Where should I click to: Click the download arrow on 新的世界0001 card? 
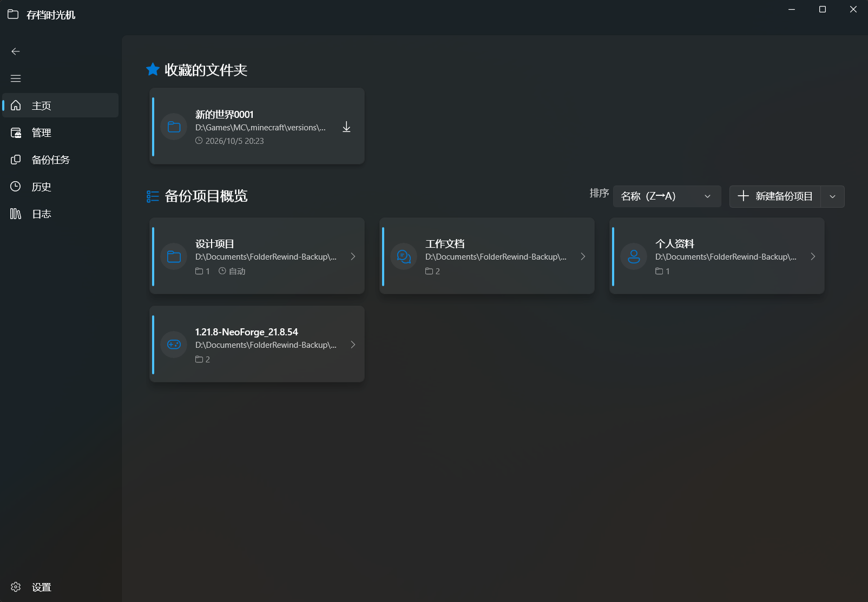pyautogui.click(x=346, y=127)
